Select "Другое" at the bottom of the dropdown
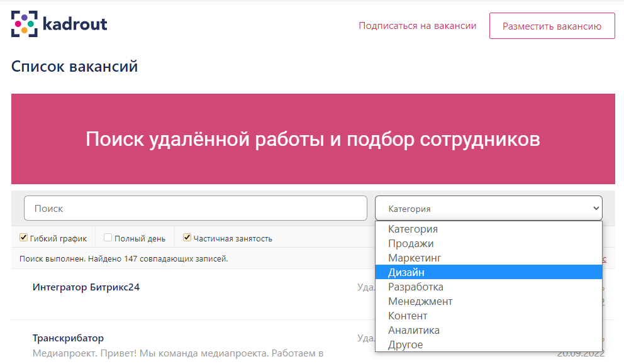The image size is (624, 364). (x=407, y=345)
